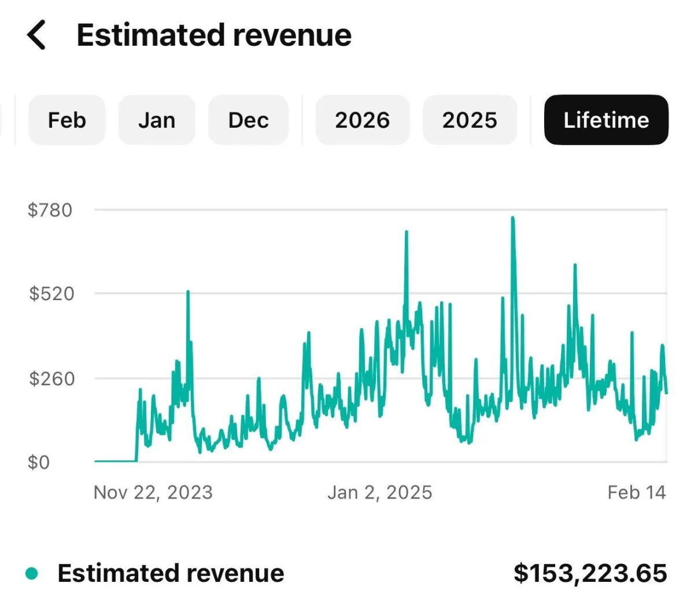Screen dimensions: 694x616
Task: Click the Estimated revenue legend label
Action: (x=171, y=573)
